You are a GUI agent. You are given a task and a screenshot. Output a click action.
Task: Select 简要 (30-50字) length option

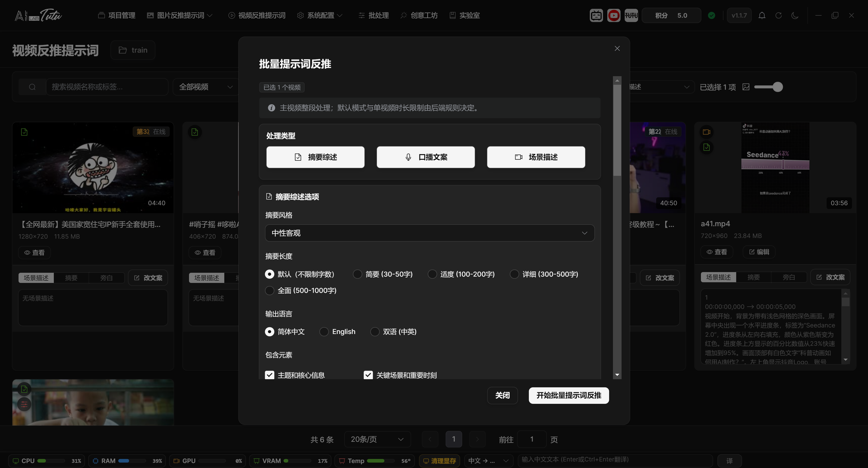[383, 274]
